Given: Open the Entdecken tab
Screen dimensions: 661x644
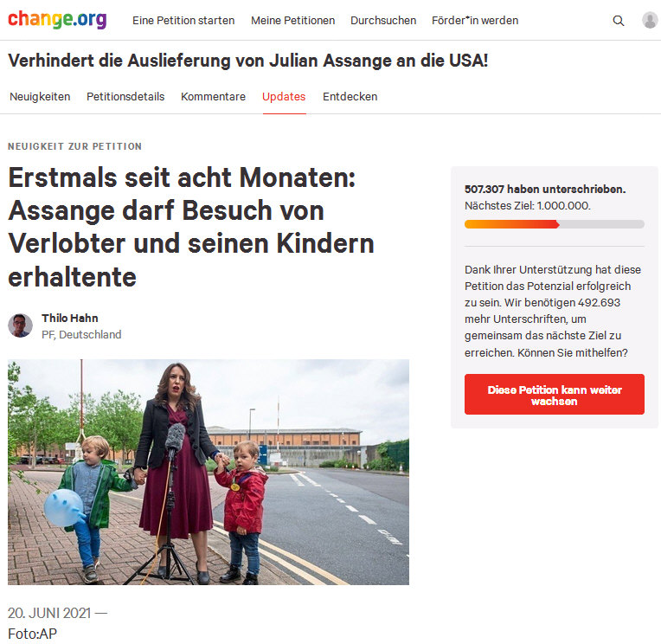Looking at the screenshot, I should click(350, 97).
